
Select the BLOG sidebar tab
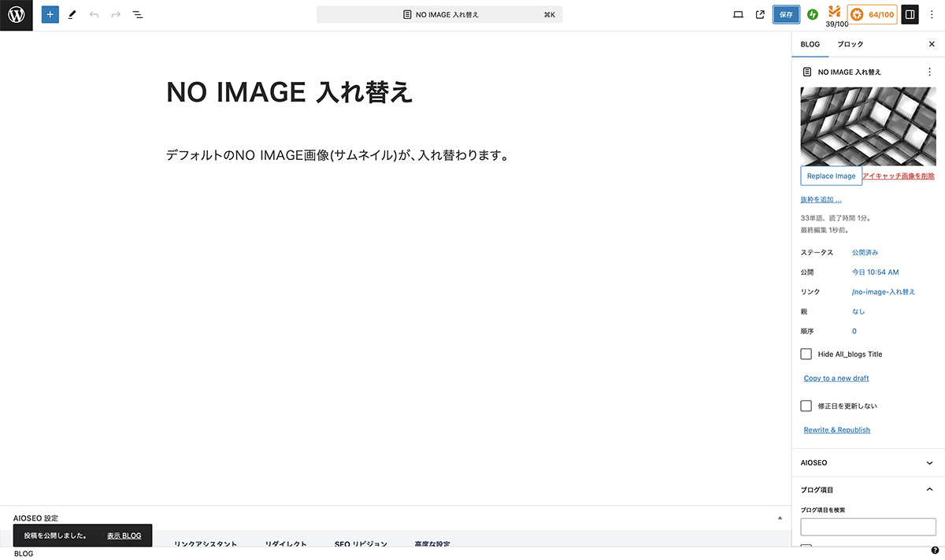coord(810,44)
